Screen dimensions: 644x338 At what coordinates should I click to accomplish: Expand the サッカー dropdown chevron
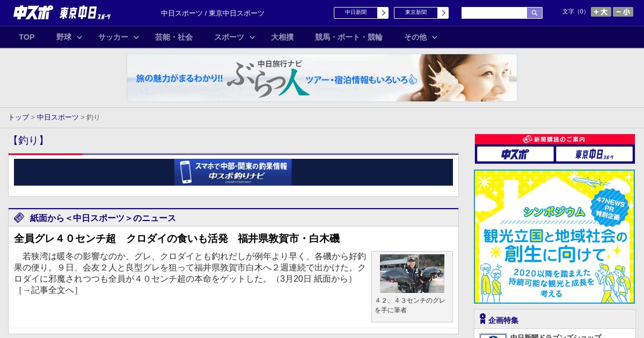tap(136, 37)
